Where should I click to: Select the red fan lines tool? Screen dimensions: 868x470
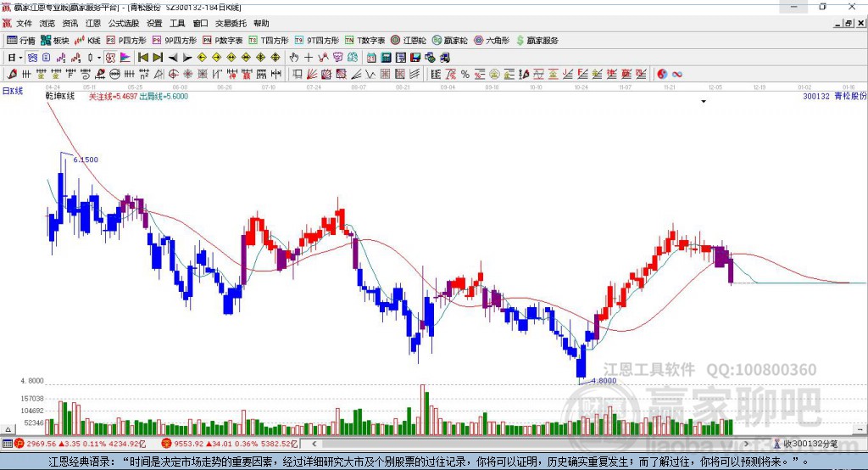(x=312, y=75)
